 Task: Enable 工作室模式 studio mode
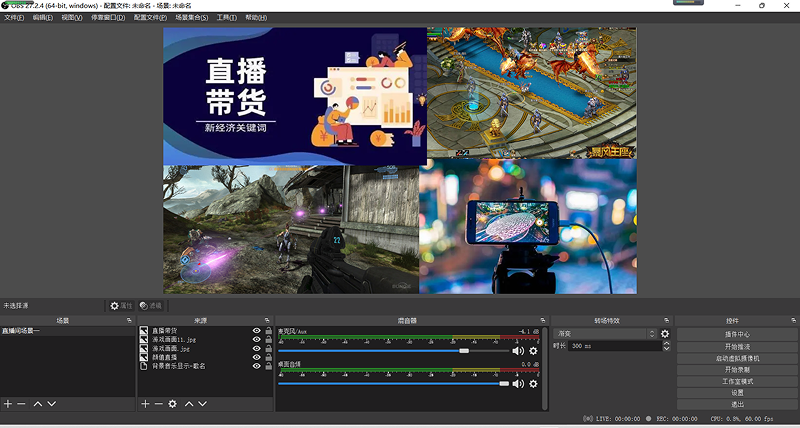point(737,382)
